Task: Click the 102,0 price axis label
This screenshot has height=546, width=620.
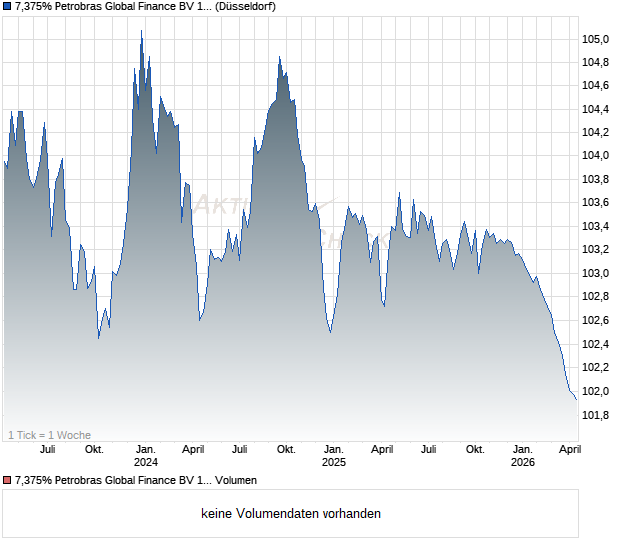Action: click(595, 391)
